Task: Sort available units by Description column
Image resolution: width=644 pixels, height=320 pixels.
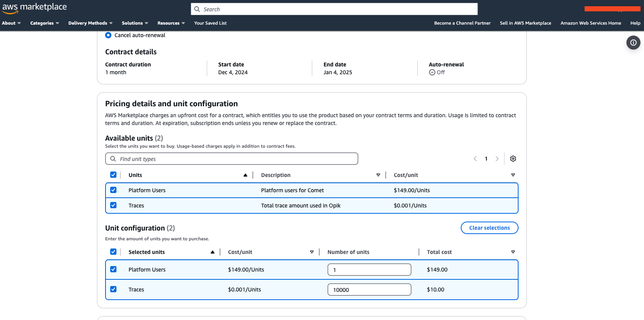Action: click(x=378, y=175)
